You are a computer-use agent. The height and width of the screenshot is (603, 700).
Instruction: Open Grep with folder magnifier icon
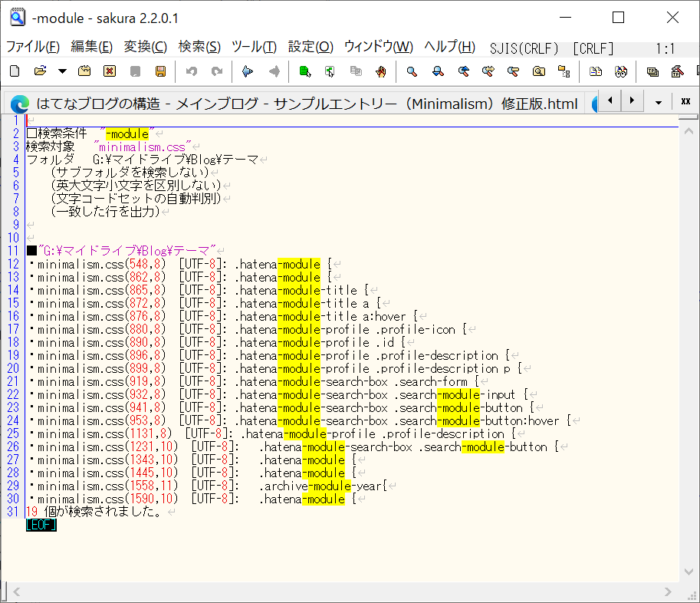(539, 71)
